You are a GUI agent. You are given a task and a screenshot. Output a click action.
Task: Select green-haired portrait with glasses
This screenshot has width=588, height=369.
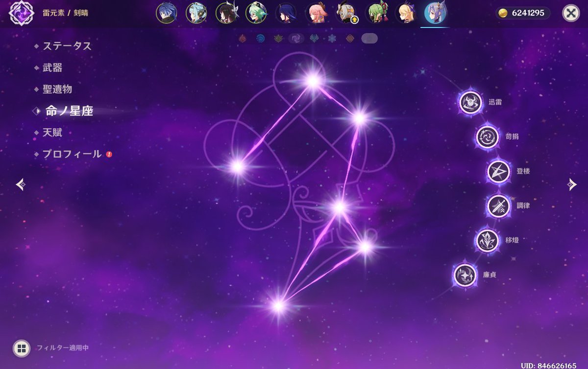[256, 13]
